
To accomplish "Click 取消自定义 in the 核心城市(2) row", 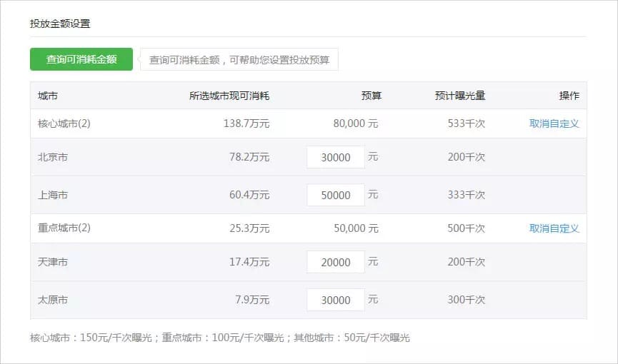I will pos(554,123).
